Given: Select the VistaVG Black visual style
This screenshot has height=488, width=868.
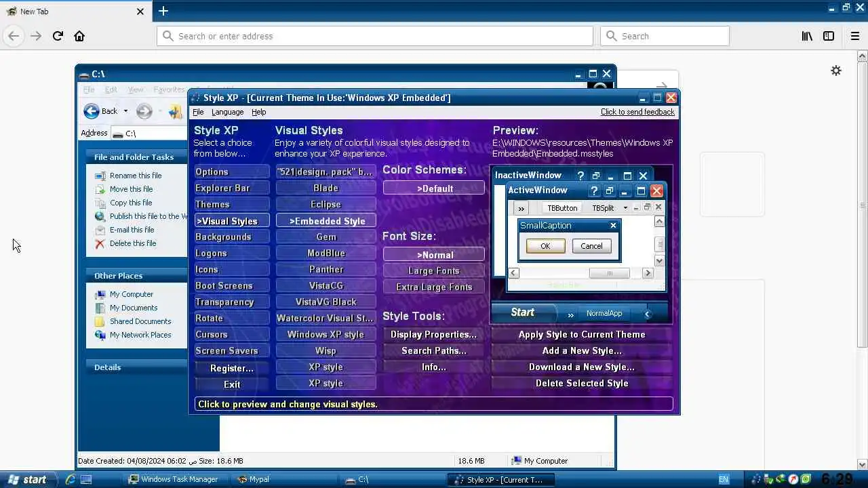Looking at the screenshot, I should [x=325, y=302].
